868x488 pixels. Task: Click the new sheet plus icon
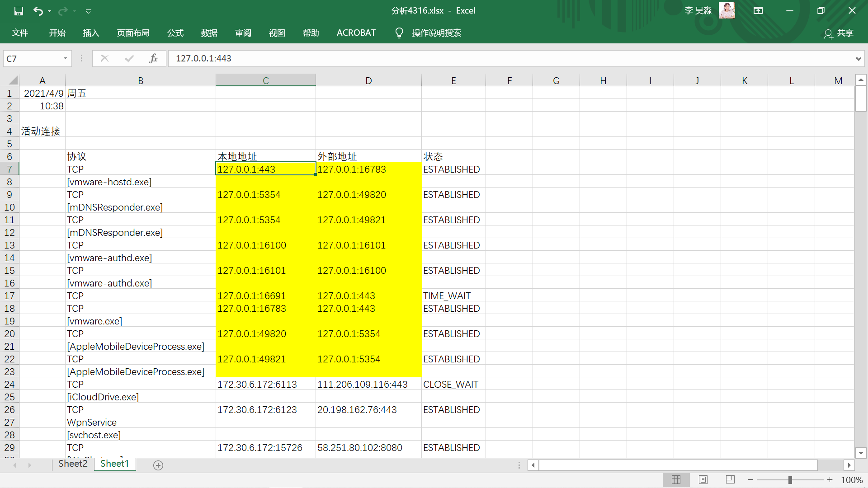pyautogui.click(x=158, y=465)
